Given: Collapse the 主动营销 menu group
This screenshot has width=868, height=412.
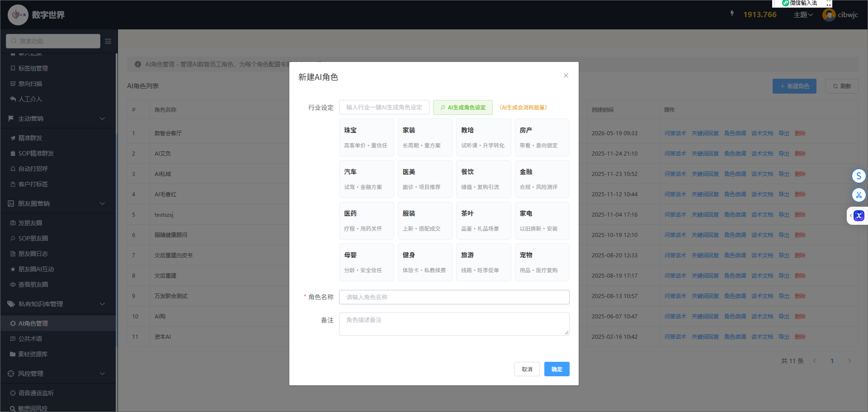Looking at the screenshot, I should pyautogui.click(x=58, y=118).
